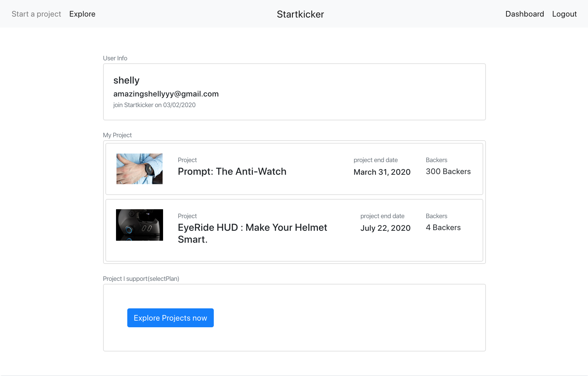588x376 pixels.
Task: Click the amazingshellyyy@gmail.com email text
Action: pyautogui.click(x=166, y=94)
